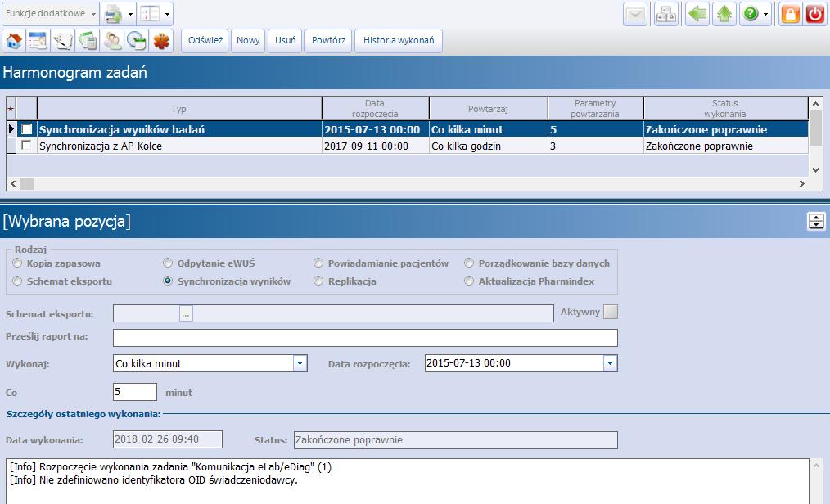Expand the list view options arrow
This screenshot has height=504, width=830.
pos(167,14)
